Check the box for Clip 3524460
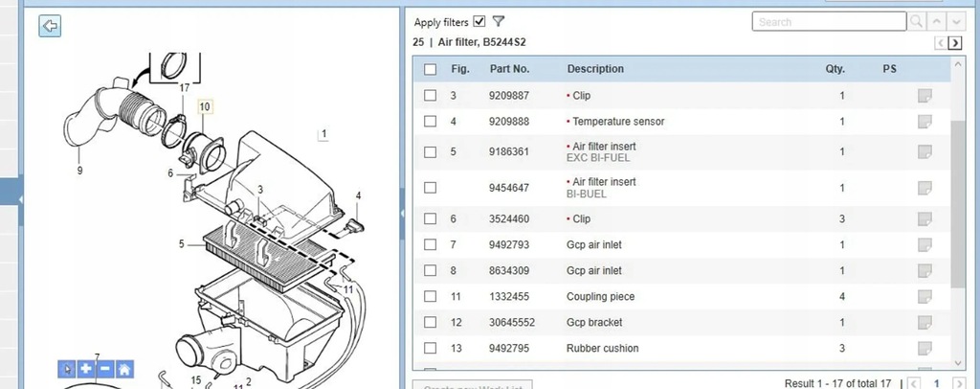This screenshot has width=980, height=389. click(x=430, y=218)
